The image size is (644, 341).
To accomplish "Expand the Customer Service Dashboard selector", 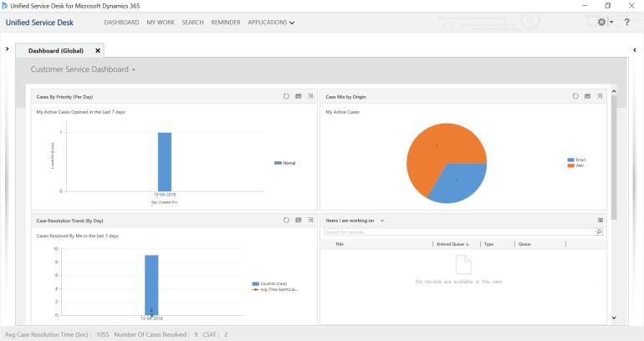I will pyautogui.click(x=134, y=69).
